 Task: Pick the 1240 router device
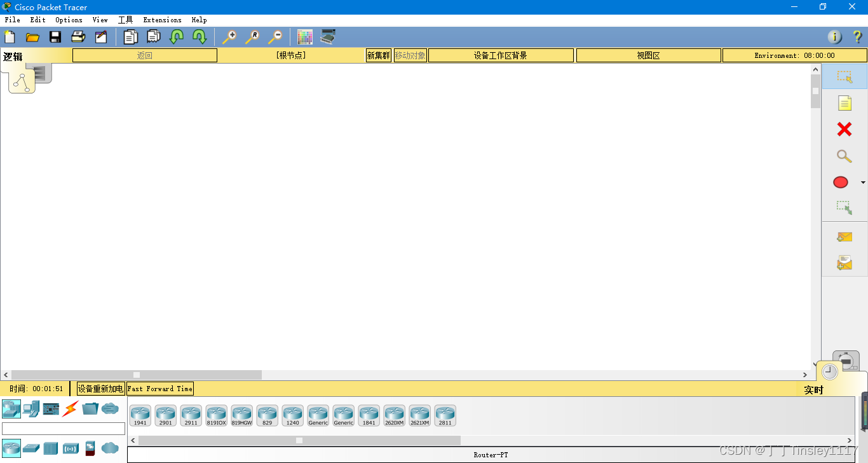293,416
